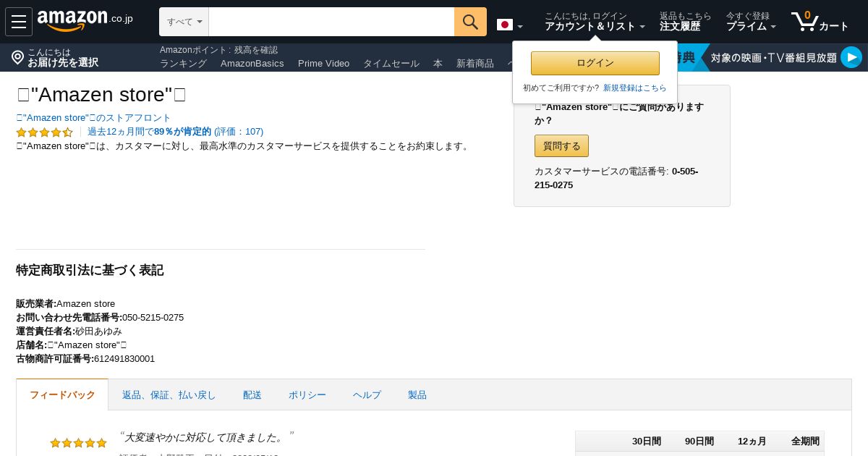Switch to the ポリシー tab

pyautogui.click(x=307, y=394)
